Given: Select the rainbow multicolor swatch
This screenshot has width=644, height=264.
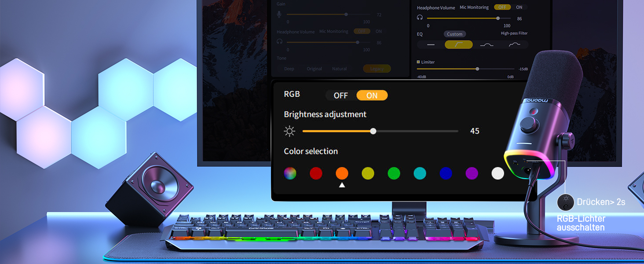Looking at the screenshot, I should pyautogui.click(x=290, y=173).
